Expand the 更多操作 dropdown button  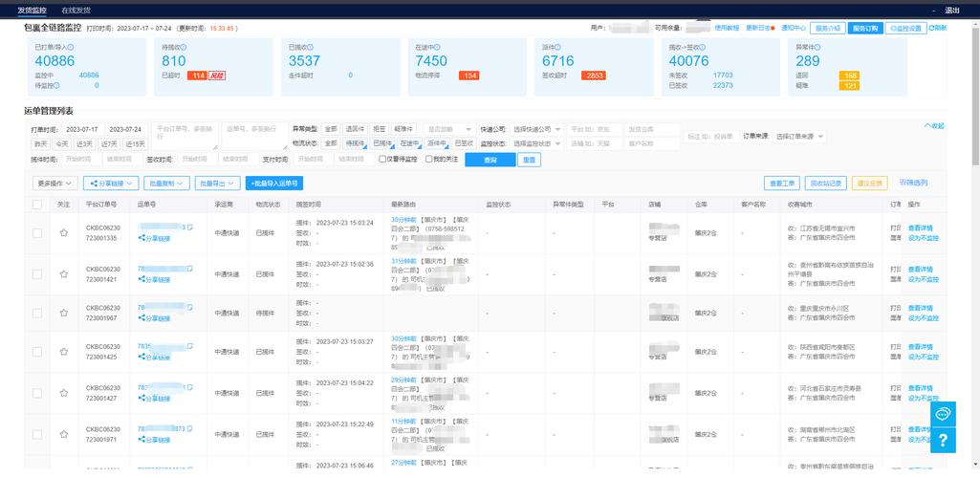(x=55, y=183)
